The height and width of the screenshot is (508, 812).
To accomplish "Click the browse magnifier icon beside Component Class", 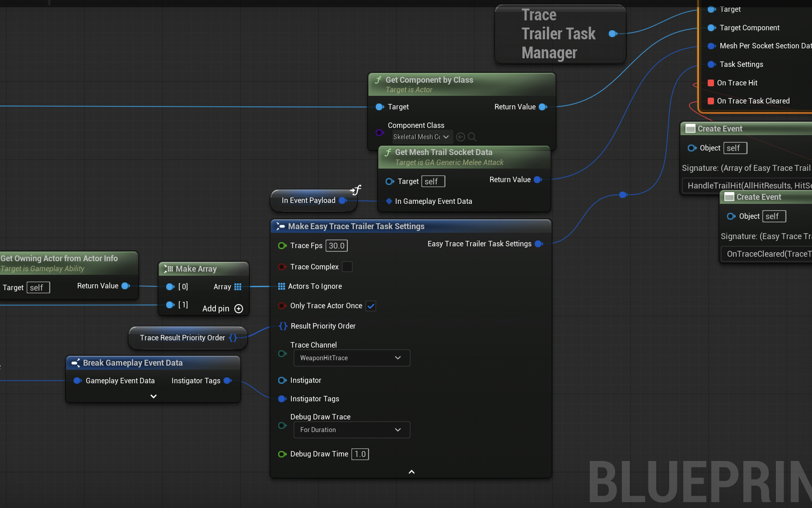I will click(x=472, y=137).
